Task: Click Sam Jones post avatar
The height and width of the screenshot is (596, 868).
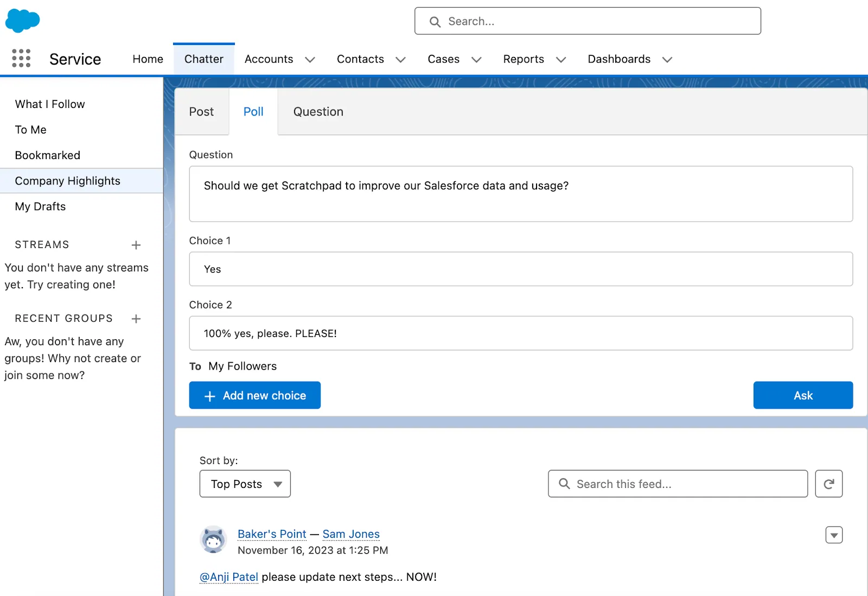Action: click(x=213, y=540)
